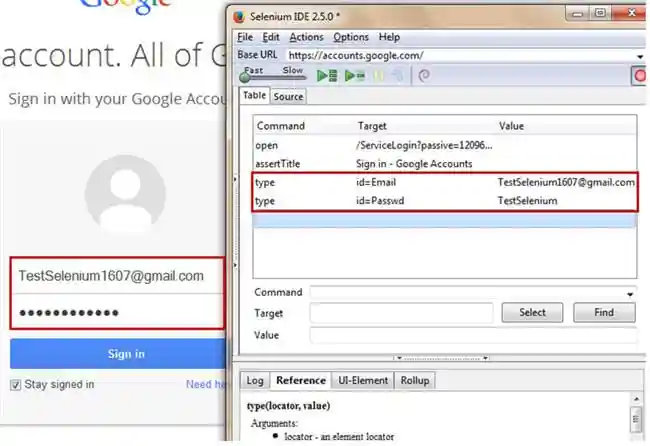Open the Edit menu
This screenshot has height=446, width=650.
pos(271,37)
